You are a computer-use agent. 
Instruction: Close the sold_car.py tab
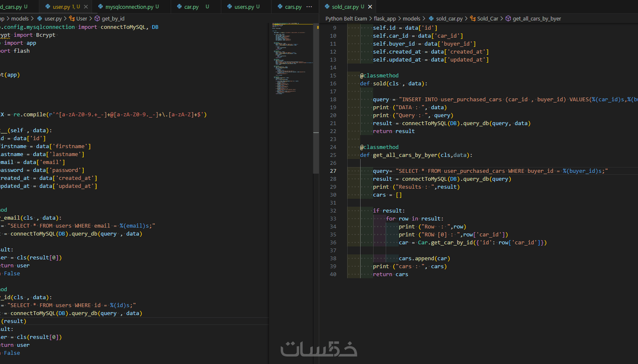pos(370,6)
